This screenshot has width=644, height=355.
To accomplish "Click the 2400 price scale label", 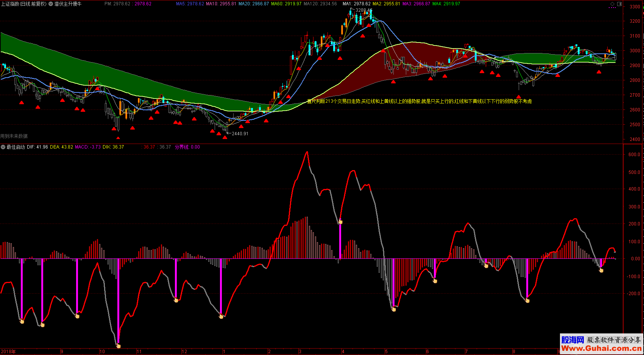I will (635, 139).
